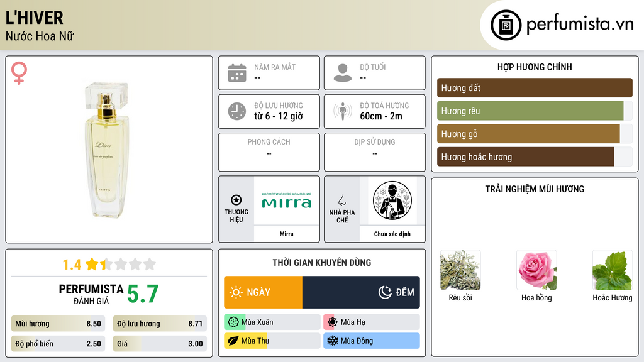Viewport: 644px width, 362px height.
Task: Click the person icon next to Độ tuổi
Action: point(343,73)
